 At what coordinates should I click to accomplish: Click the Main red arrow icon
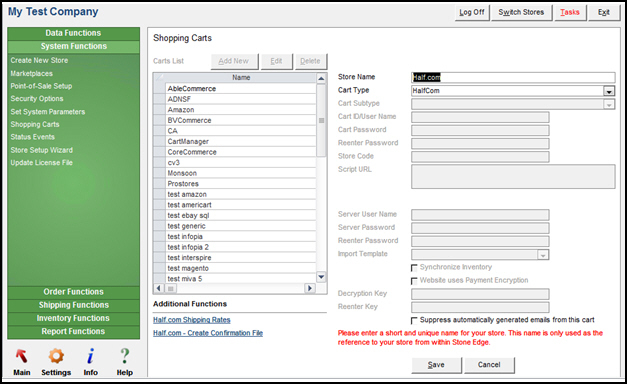pos(22,356)
